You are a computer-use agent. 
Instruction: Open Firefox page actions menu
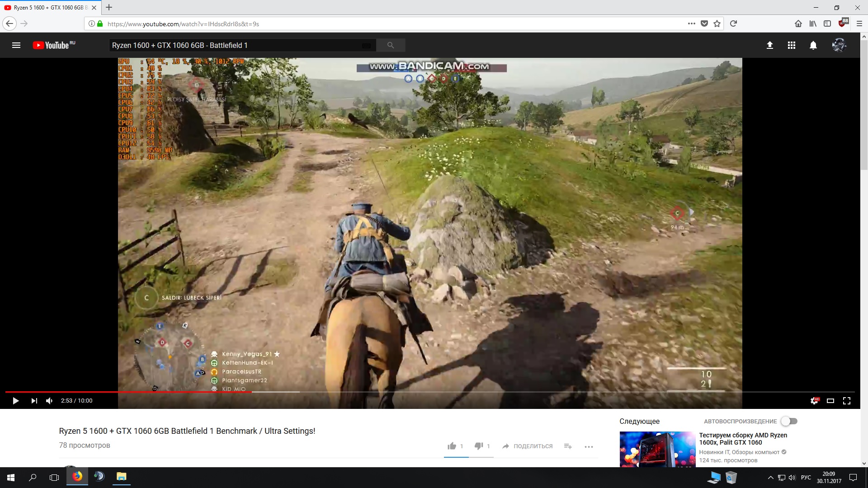point(691,23)
